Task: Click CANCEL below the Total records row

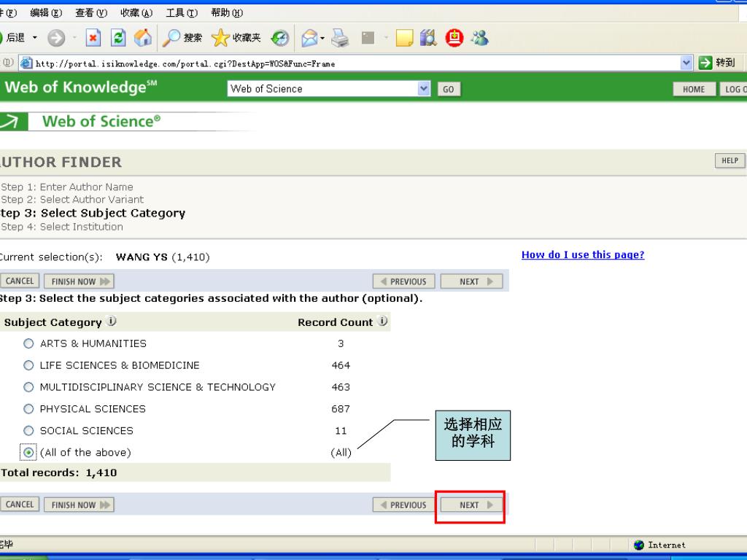Action: click(20, 505)
